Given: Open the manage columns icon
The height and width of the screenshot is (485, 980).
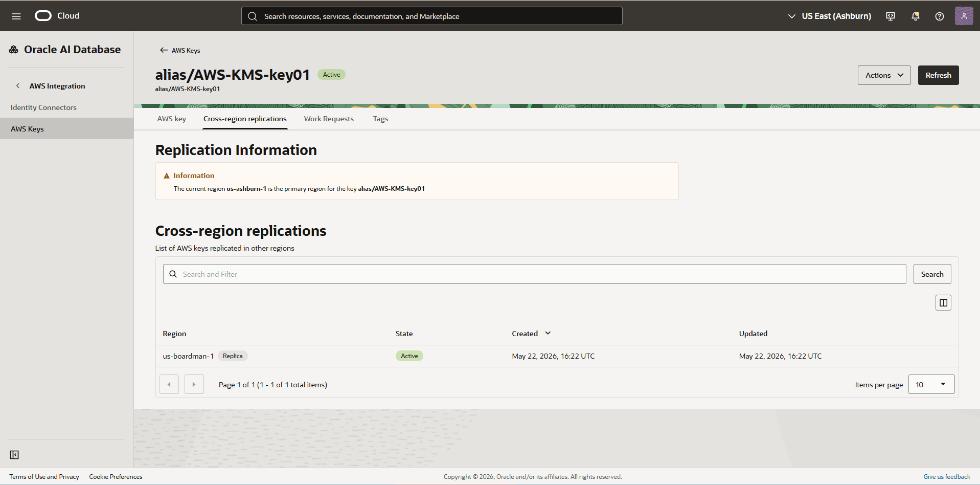Looking at the screenshot, I should click(943, 303).
